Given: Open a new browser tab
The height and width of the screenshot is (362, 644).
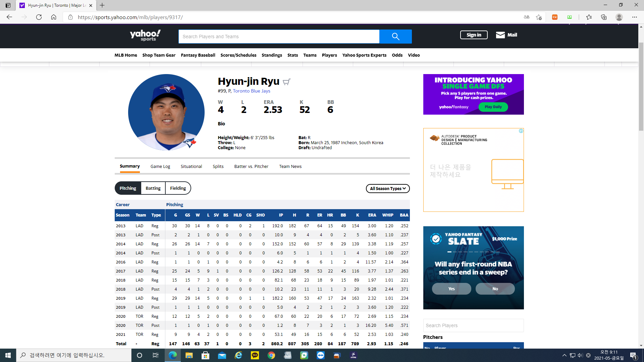Looking at the screenshot, I should coord(102,5).
